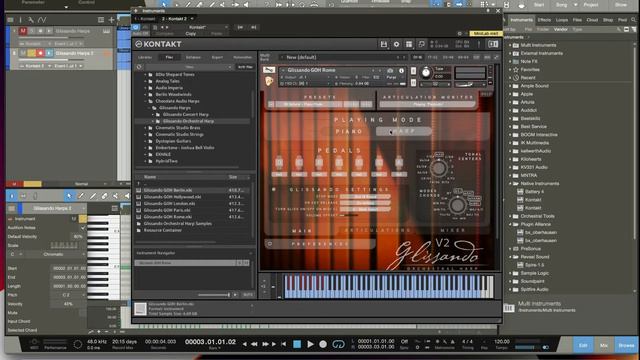The width and height of the screenshot is (640, 360).
Task: Toggle first harp pedal switch
Action: tap(280, 163)
